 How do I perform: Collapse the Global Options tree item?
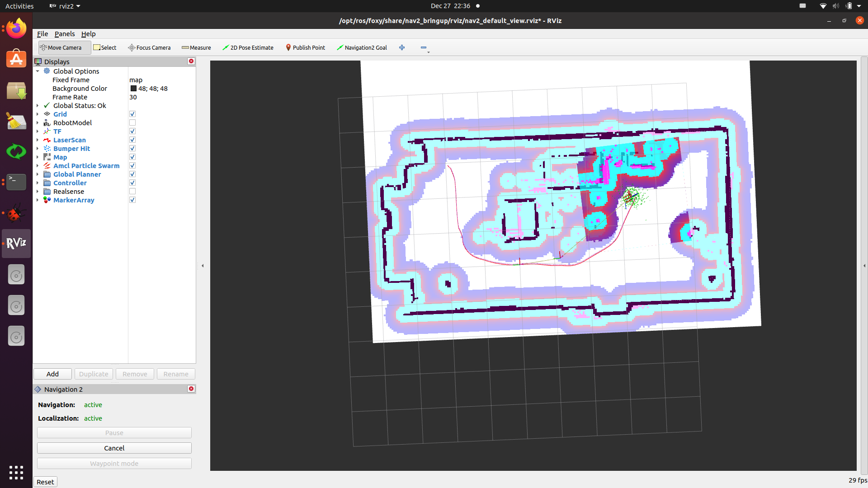click(38, 71)
